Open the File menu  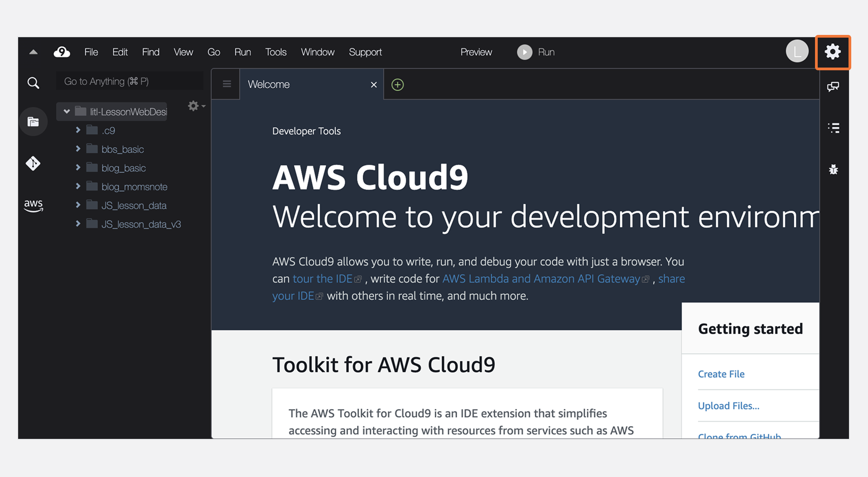tap(91, 52)
